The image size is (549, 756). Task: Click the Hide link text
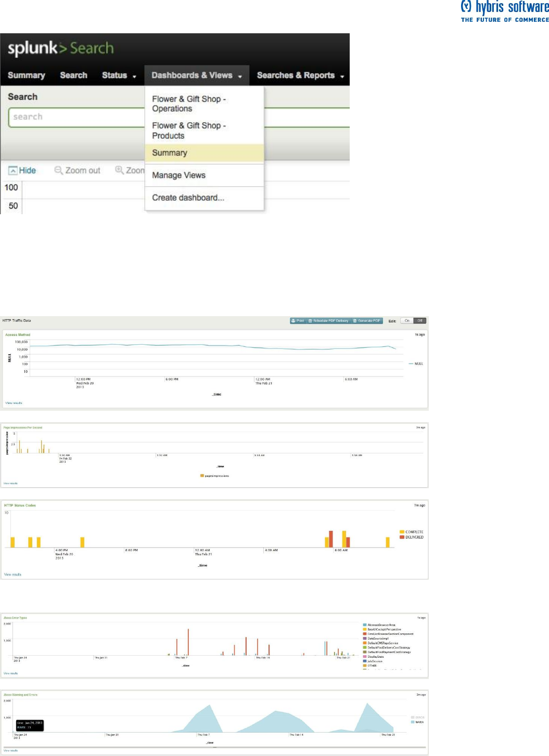point(28,171)
